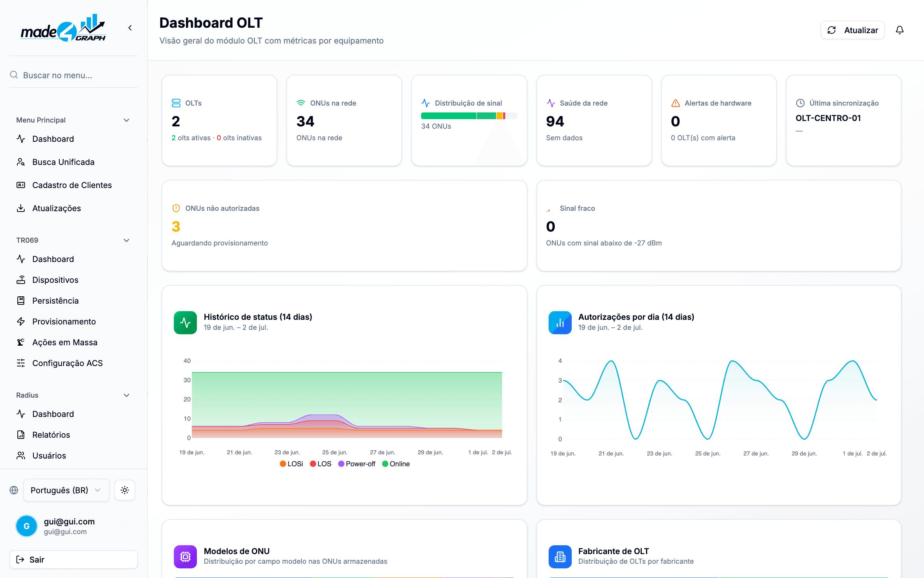
Task: Click the OLTs server icon
Action: point(176,103)
